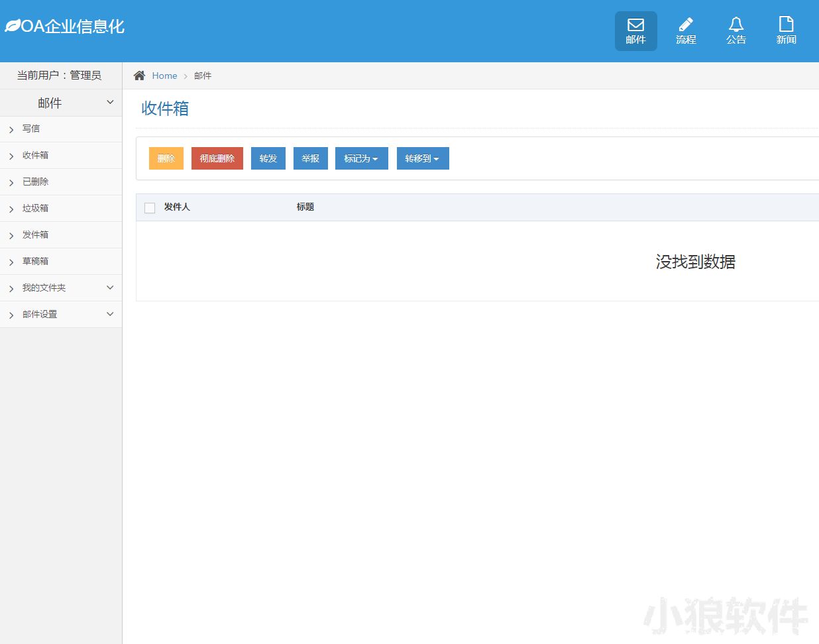Toggle the select-all checkbox beside 发件人
The width and height of the screenshot is (819, 644).
tap(150, 208)
